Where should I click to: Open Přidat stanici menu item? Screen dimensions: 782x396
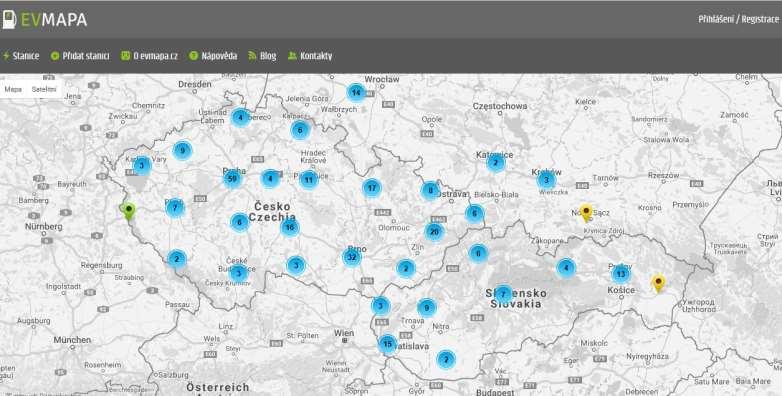point(80,56)
